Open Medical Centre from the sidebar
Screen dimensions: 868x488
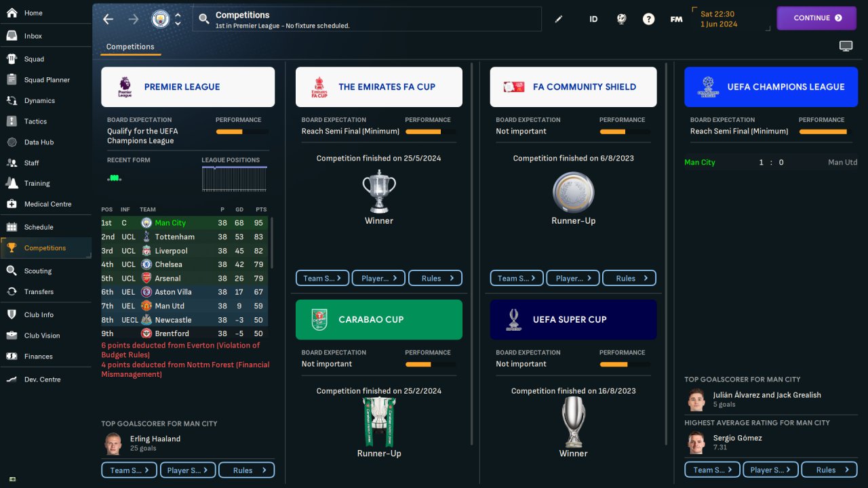pyautogui.click(x=46, y=204)
